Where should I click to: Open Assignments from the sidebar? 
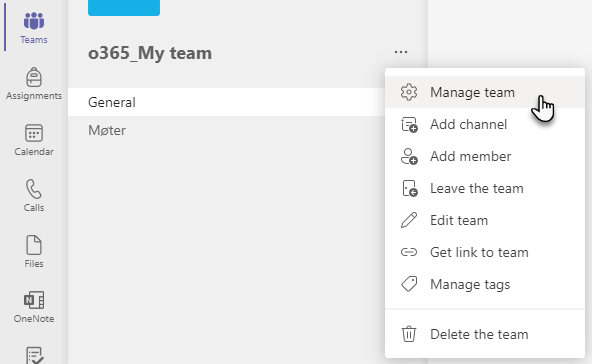coord(34,84)
